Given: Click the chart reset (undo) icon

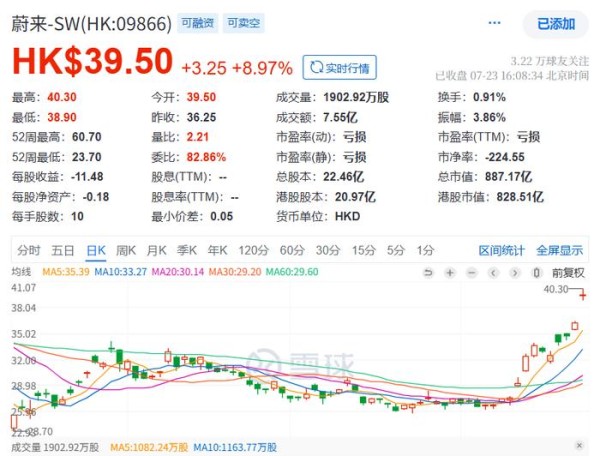Looking at the screenshot, I should [428, 273].
